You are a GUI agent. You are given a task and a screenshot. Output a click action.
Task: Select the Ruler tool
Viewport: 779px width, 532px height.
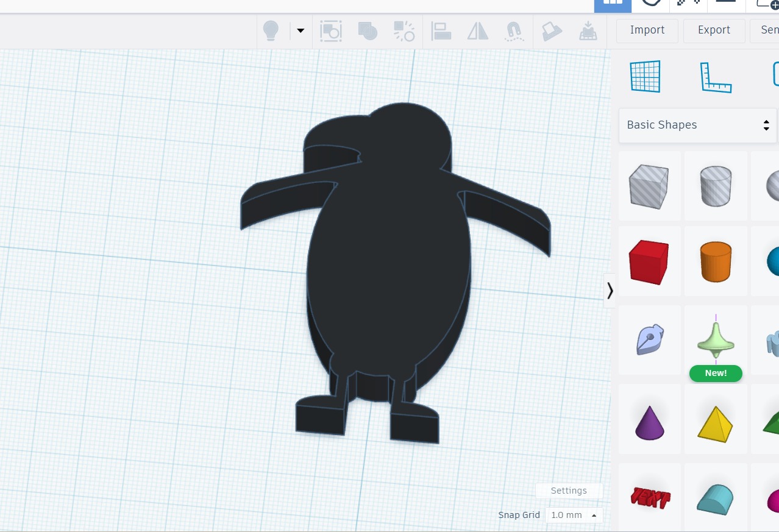coord(715,77)
